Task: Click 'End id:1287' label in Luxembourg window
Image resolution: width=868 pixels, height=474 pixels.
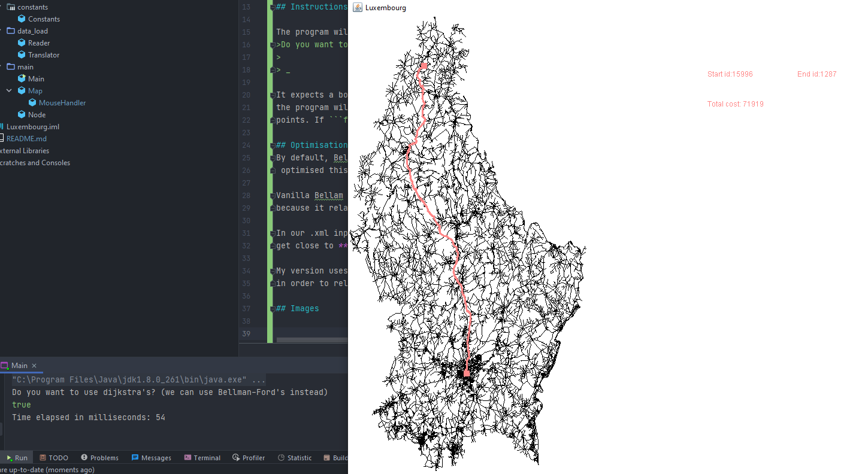Action: pyautogui.click(x=816, y=74)
